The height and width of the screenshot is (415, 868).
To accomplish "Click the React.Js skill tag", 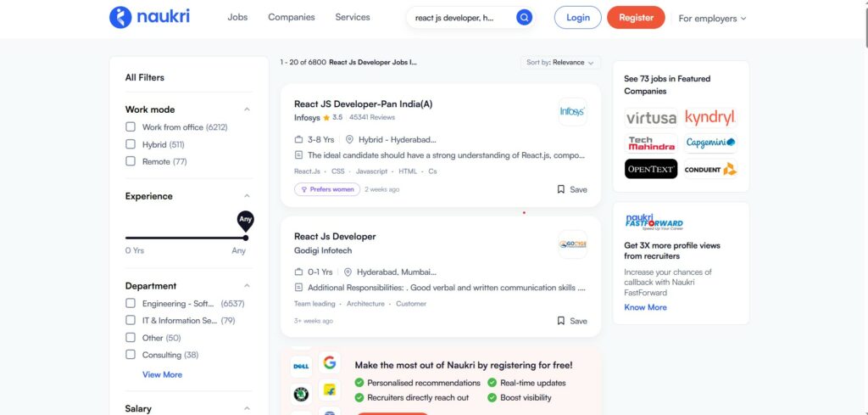I will pyautogui.click(x=307, y=171).
